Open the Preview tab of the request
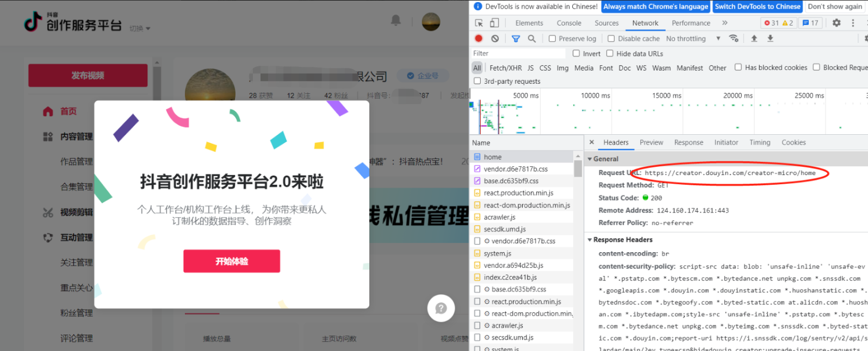868x351 pixels. point(651,142)
